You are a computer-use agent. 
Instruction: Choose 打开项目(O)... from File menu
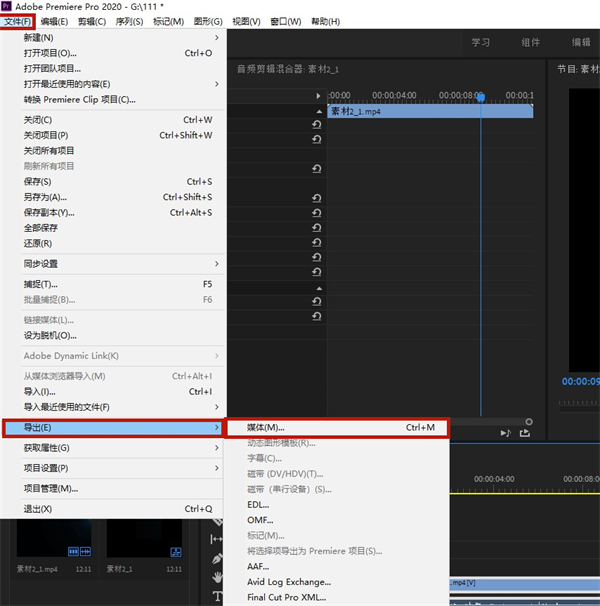[x=113, y=53]
